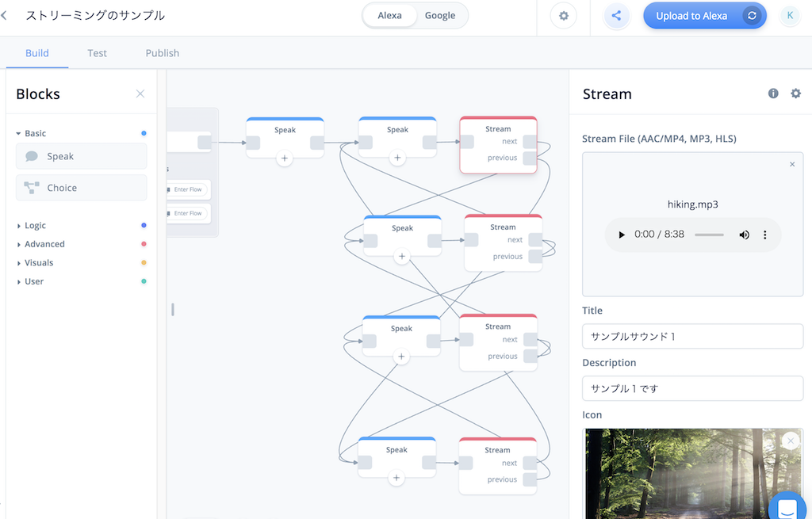Click the canvas panel resize handle
This screenshot has height=519, width=812.
coord(172,310)
